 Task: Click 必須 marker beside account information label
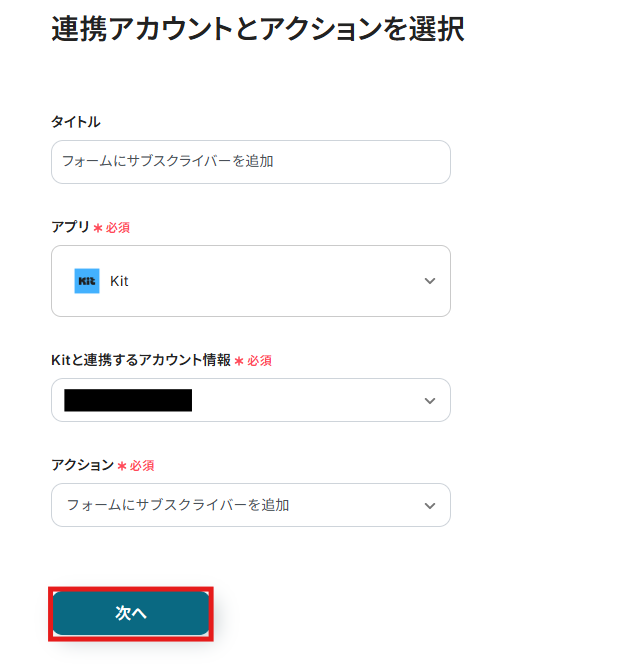[260, 360]
